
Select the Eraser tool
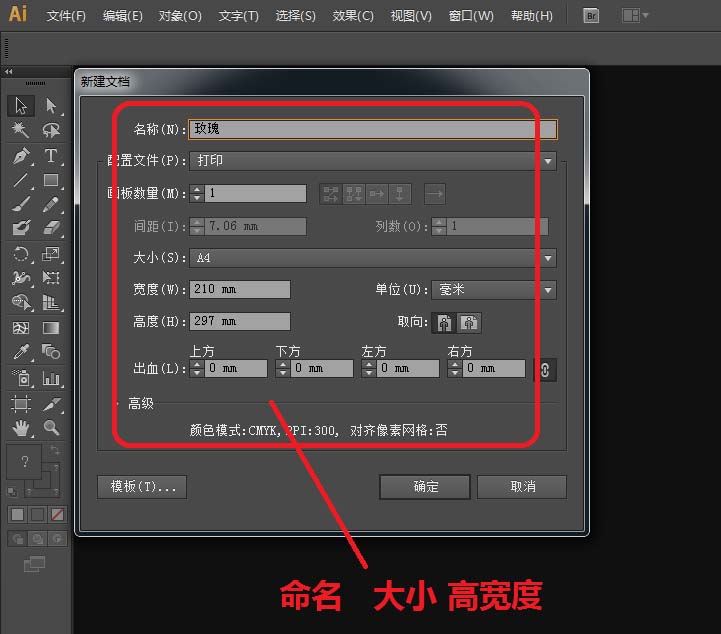(x=51, y=228)
